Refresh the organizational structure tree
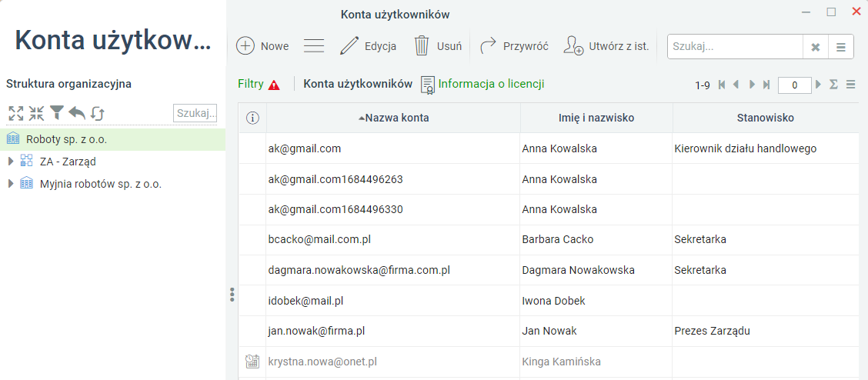 (x=98, y=113)
